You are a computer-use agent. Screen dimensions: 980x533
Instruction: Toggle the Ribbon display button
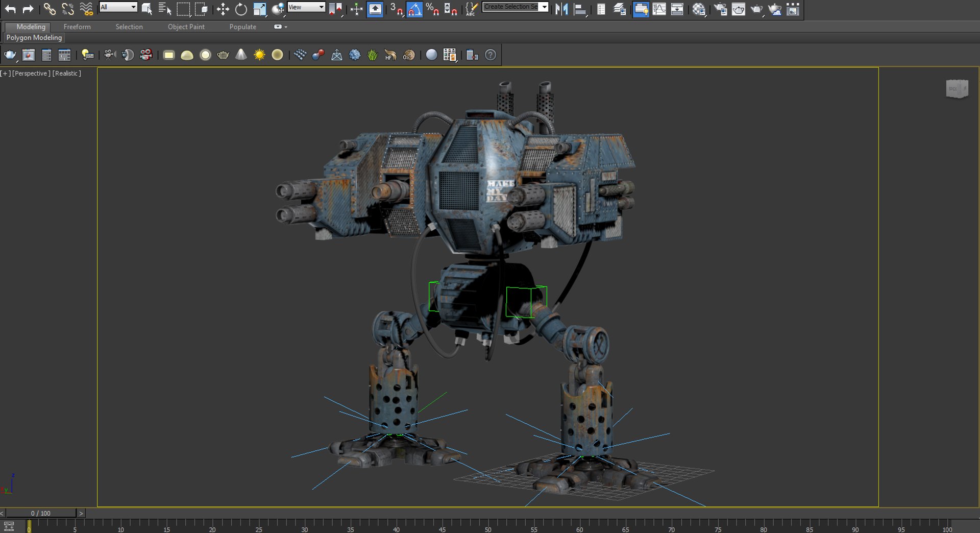pyautogui.click(x=641, y=9)
